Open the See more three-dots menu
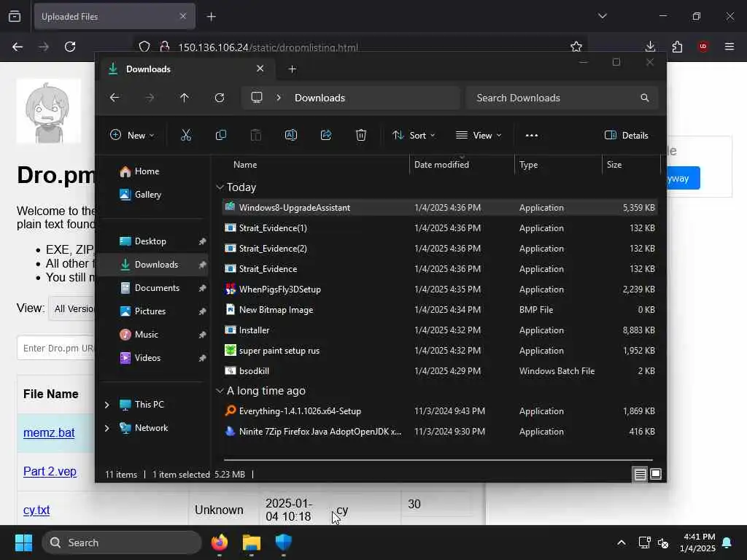Viewport: 747px width, 560px height. [x=532, y=135]
